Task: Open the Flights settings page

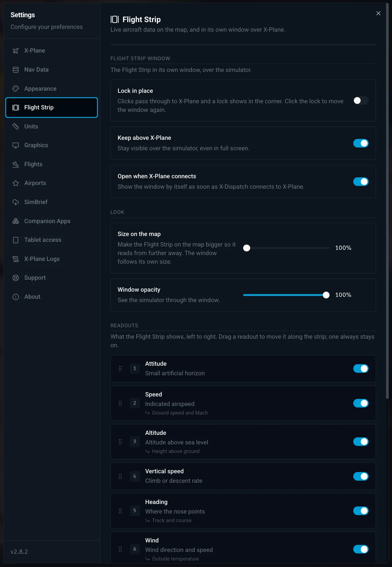Action: click(52, 164)
